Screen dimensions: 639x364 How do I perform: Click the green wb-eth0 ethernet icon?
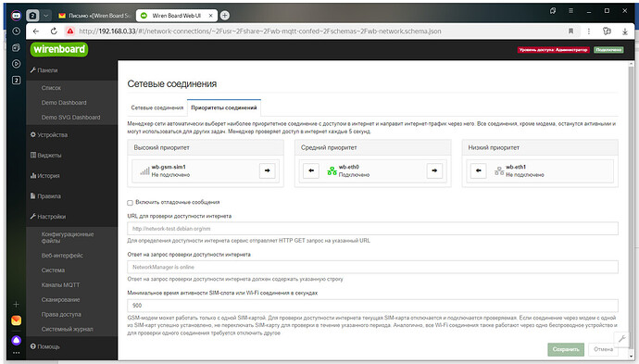(332, 170)
